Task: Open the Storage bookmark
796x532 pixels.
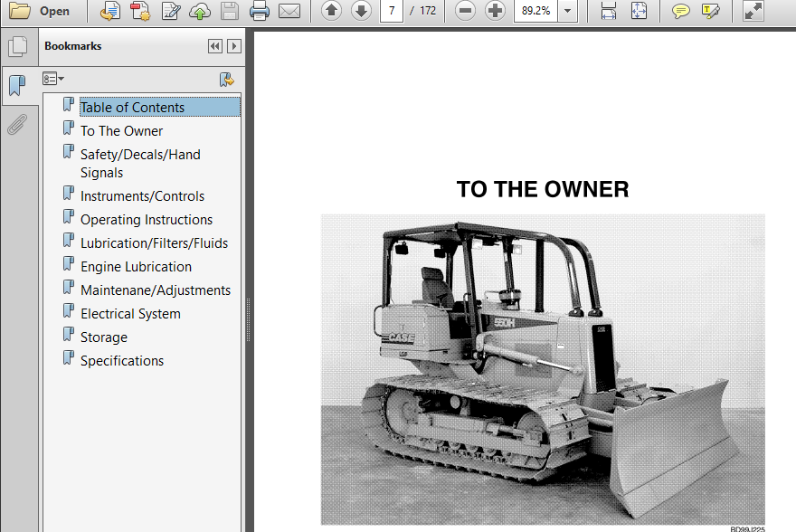Action: (103, 337)
